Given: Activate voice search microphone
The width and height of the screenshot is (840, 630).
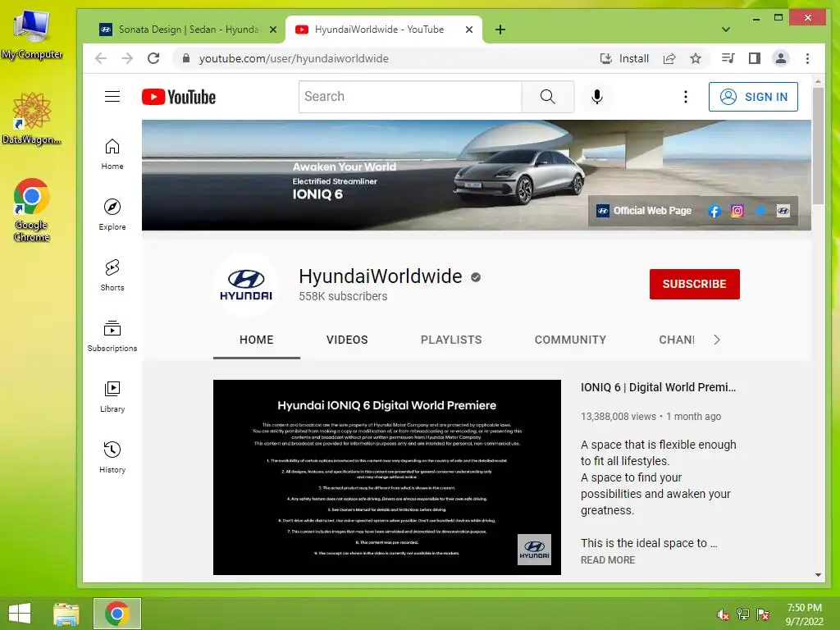Looking at the screenshot, I should tap(597, 97).
